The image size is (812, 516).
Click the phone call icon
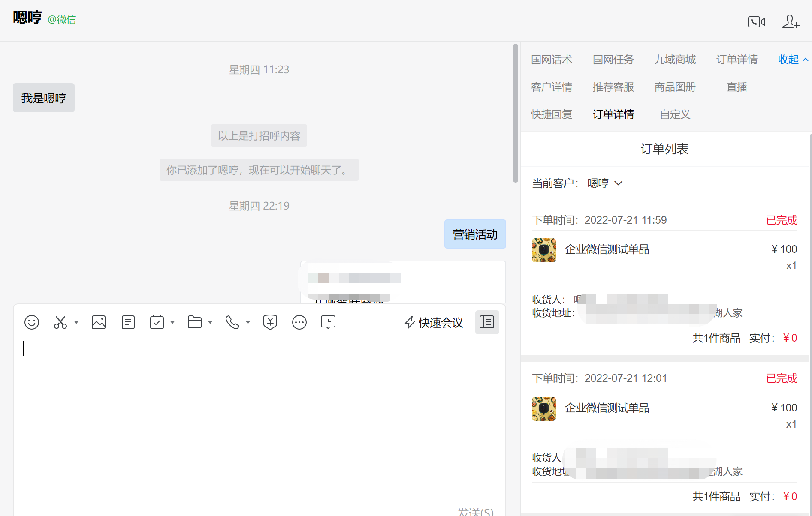point(232,322)
